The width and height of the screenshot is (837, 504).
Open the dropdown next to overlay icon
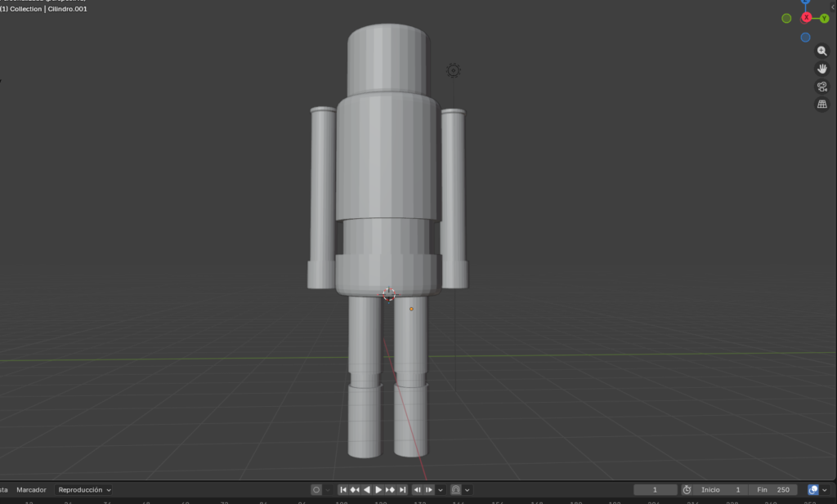(825, 489)
